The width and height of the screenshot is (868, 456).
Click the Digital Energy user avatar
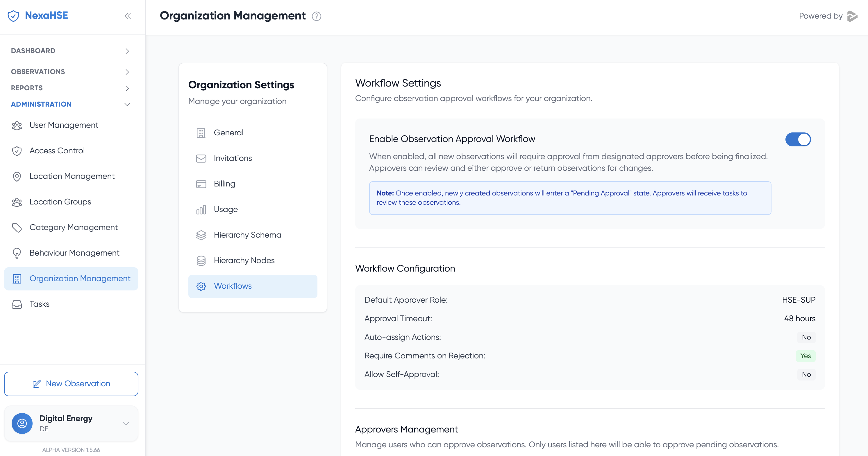click(x=22, y=423)
